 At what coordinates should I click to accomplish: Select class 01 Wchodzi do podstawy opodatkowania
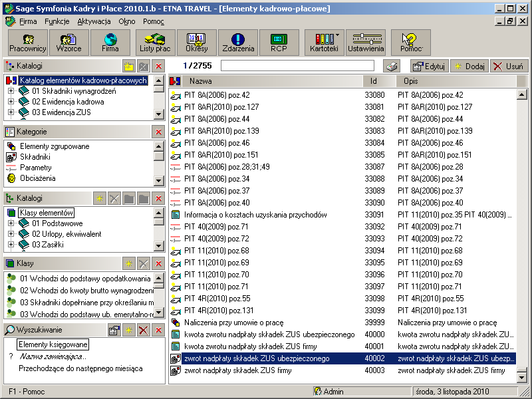tap(85, 279)
